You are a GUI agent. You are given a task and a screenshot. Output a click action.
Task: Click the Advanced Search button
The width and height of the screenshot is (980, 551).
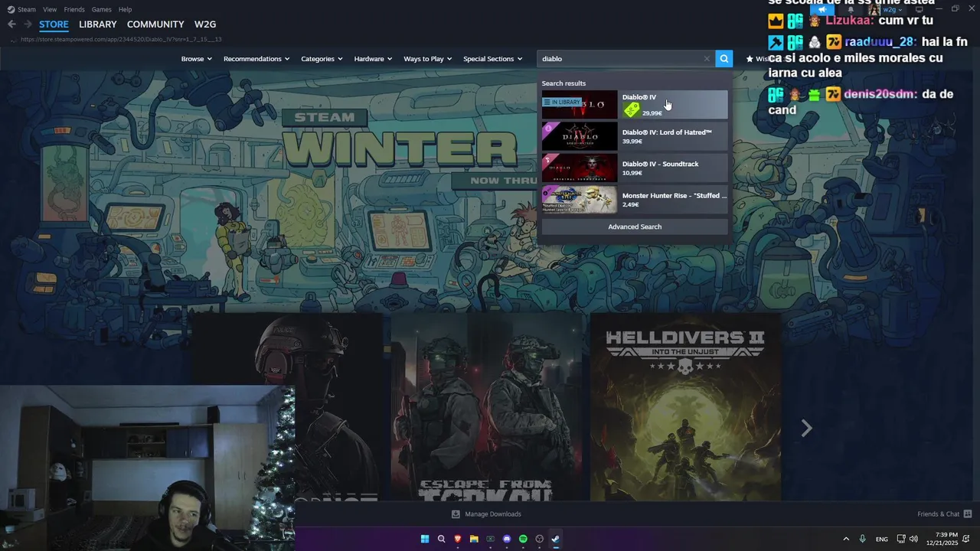coord(635,227)
